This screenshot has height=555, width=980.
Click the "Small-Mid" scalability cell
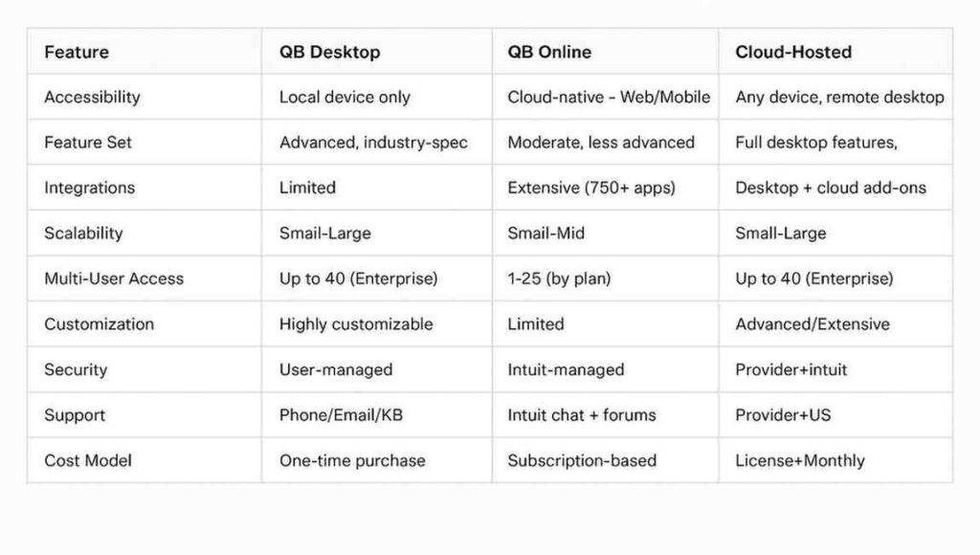[x=546, y=233]
